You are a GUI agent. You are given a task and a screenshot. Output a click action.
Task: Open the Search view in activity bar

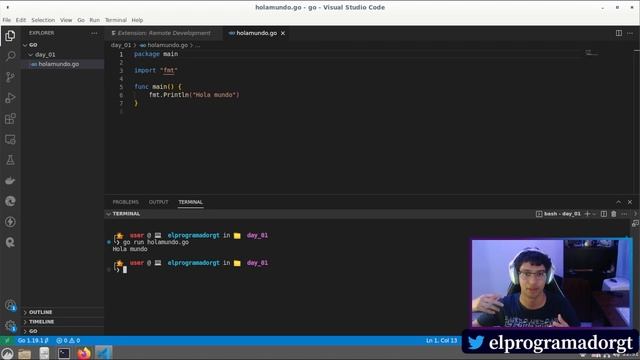pyautogui.click(x=10, y=56)
